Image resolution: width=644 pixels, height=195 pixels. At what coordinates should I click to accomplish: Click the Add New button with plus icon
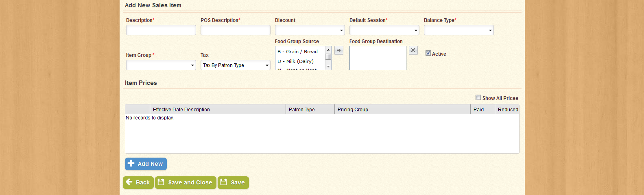pyautogui.click(x=146, y=164)
